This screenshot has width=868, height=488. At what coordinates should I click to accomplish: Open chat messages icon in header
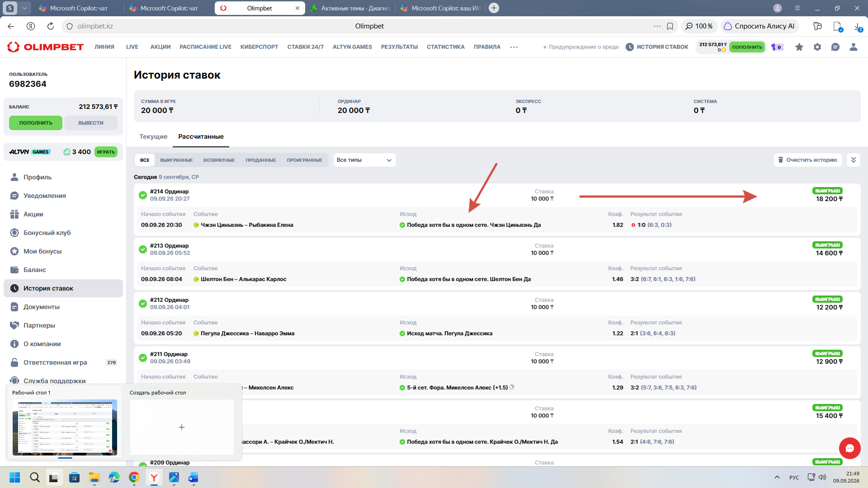835,47
